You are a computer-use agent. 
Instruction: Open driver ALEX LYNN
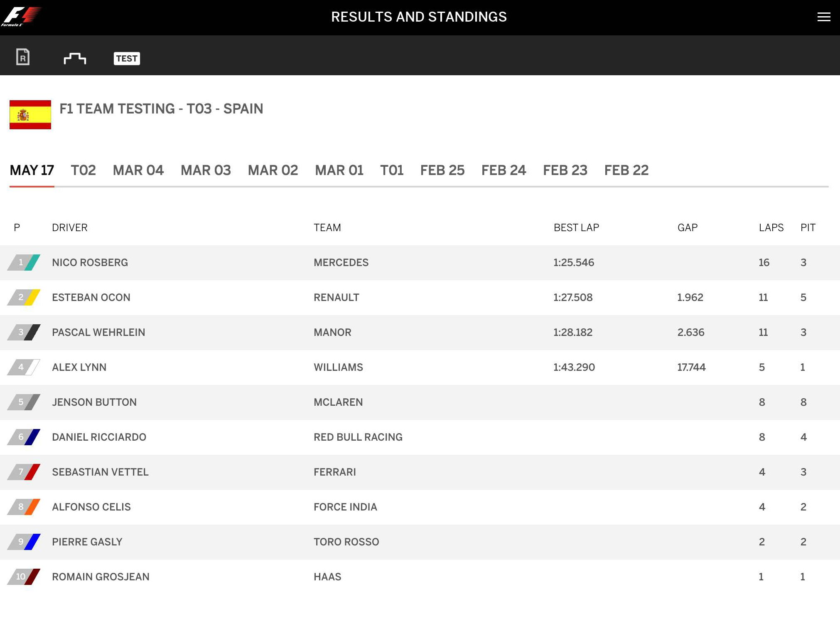[79, 367]
